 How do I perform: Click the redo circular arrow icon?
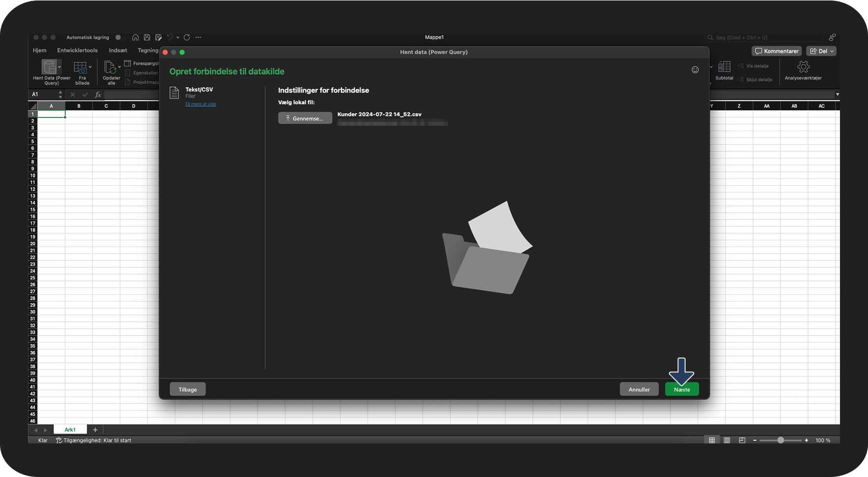pos(187,37)
